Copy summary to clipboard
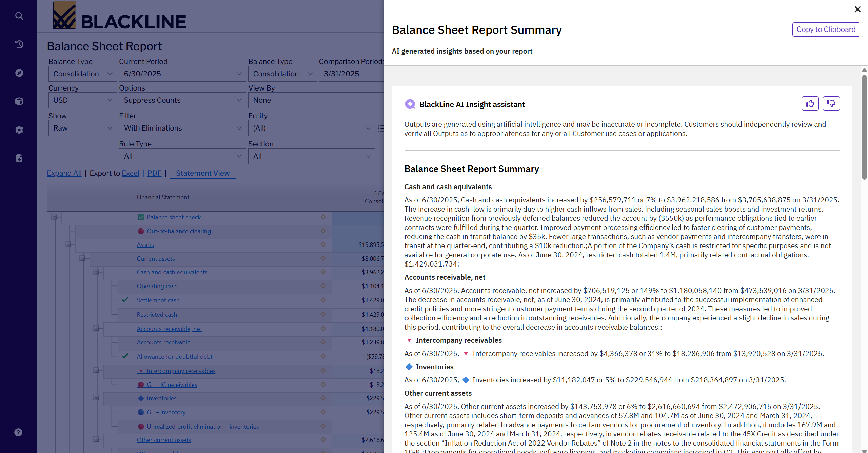Screen dimensions: 868x453 pyautogui.click(x=826, y=29)
